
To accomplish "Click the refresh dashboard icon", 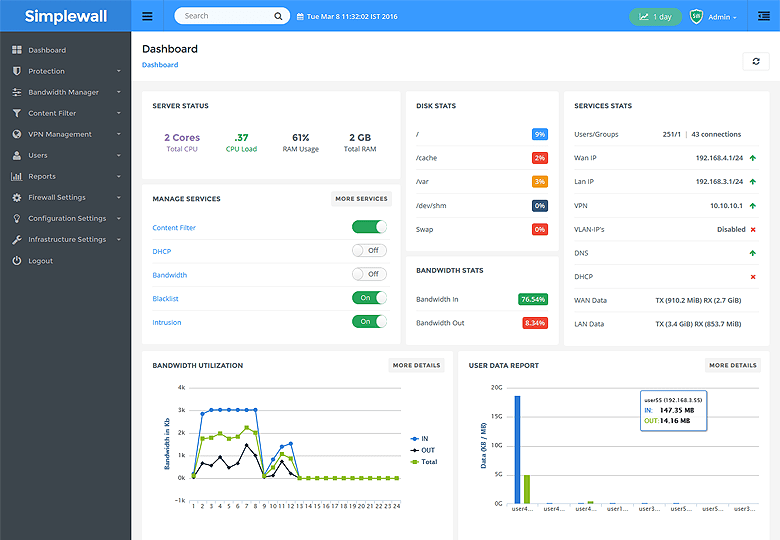I will click(755, 61).
